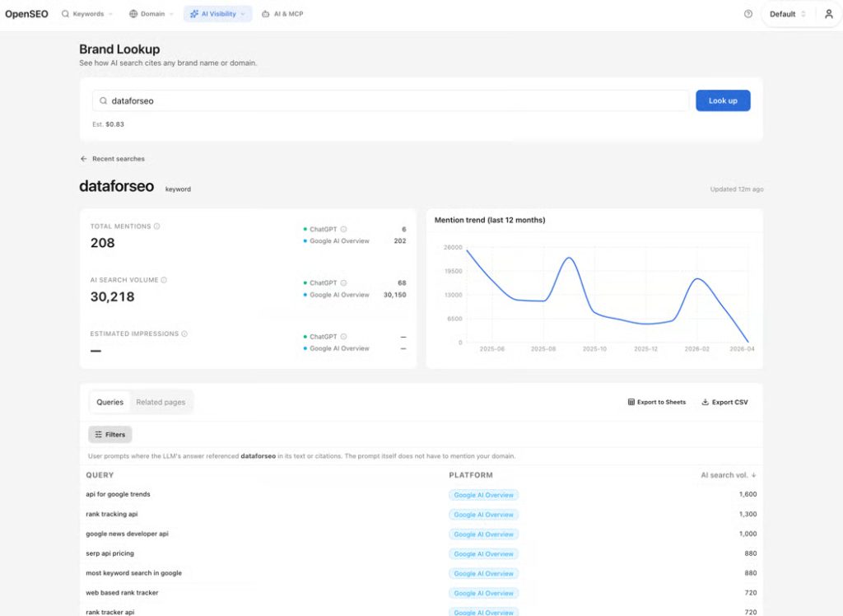Go back to Recent searches
The width and height of the screenshot is (843, 616).
pyautogui.click(x=112, y=159)
